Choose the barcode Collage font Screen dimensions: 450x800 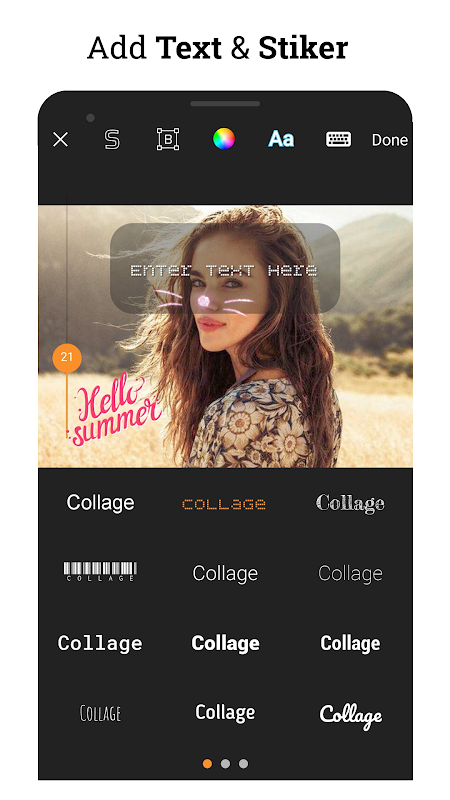pyautogui.click(x=100, y=571)
